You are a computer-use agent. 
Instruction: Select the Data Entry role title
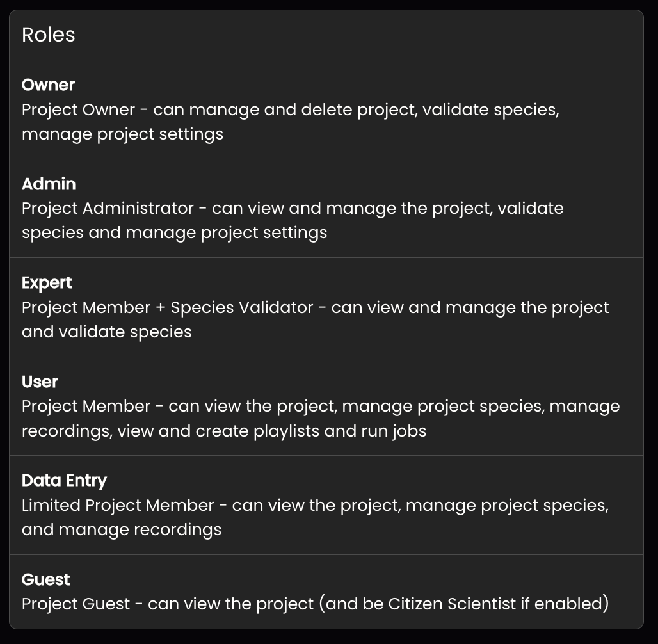64,481
